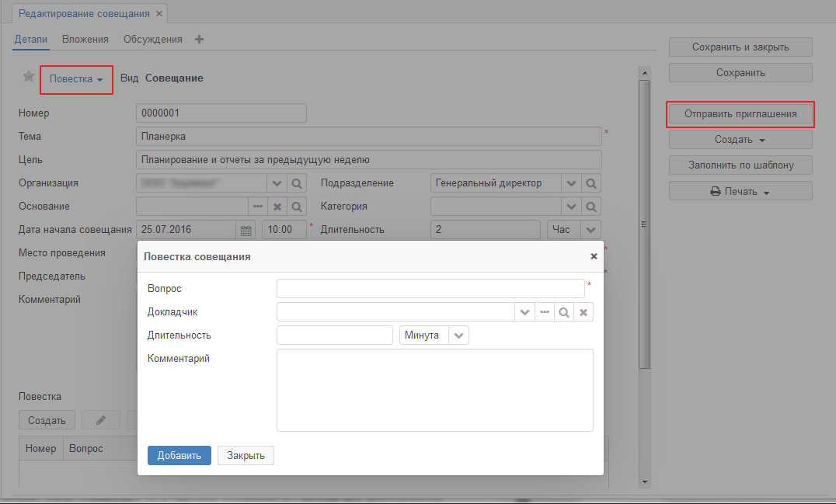Click Создать button under Повестка section
This screenshot has width=836, height=504.
[x=47, y=420]
